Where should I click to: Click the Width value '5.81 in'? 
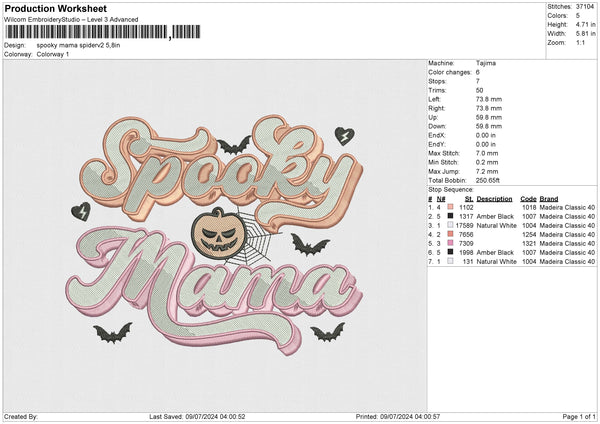pyautogui.click(x=585, y=34)
